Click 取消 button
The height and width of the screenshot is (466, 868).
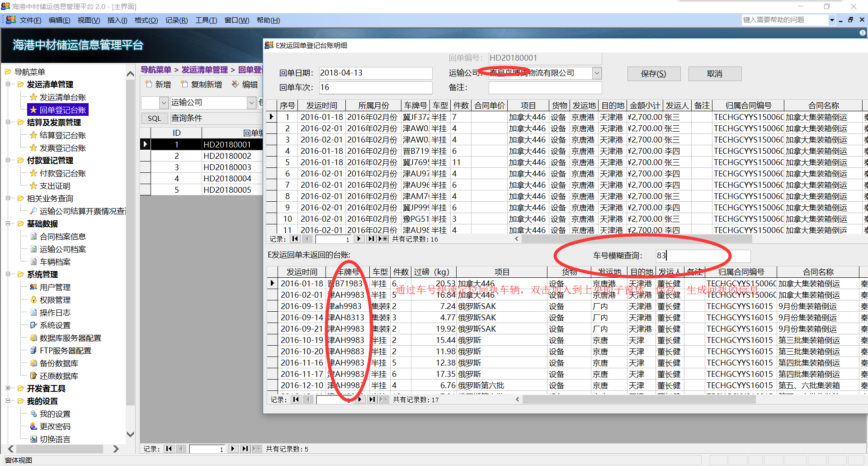715,74
